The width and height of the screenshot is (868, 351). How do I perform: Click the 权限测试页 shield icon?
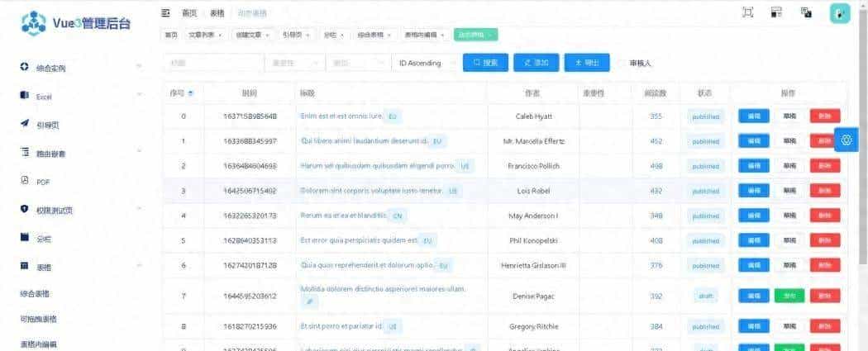tap(24, 209)
